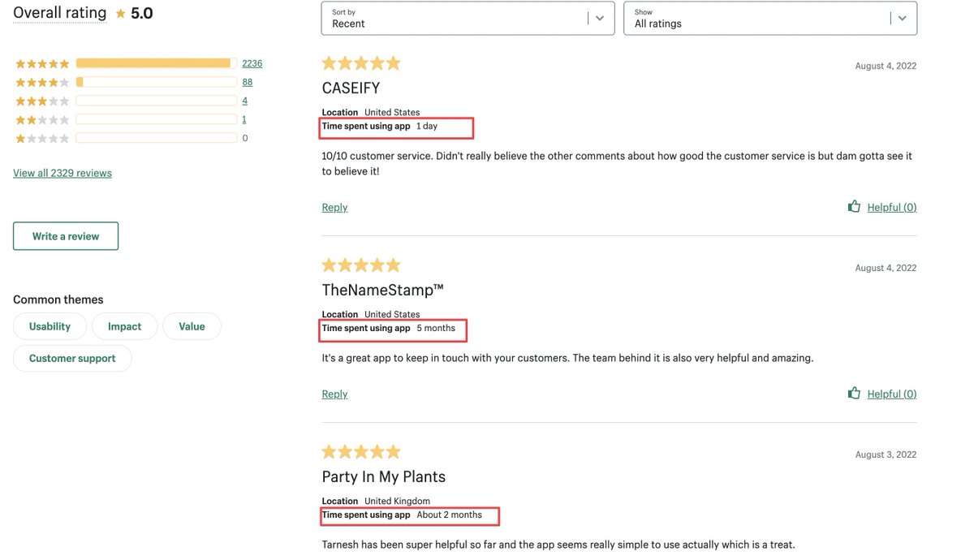Click one-star row stars in rating breakdown
Viewport: 974px width, 560px height.
[42, 138]
